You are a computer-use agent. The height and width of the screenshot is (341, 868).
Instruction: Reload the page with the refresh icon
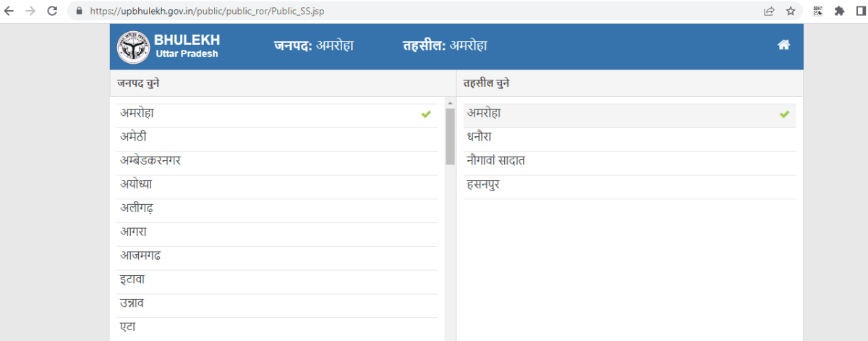click(x=52, y=11)
